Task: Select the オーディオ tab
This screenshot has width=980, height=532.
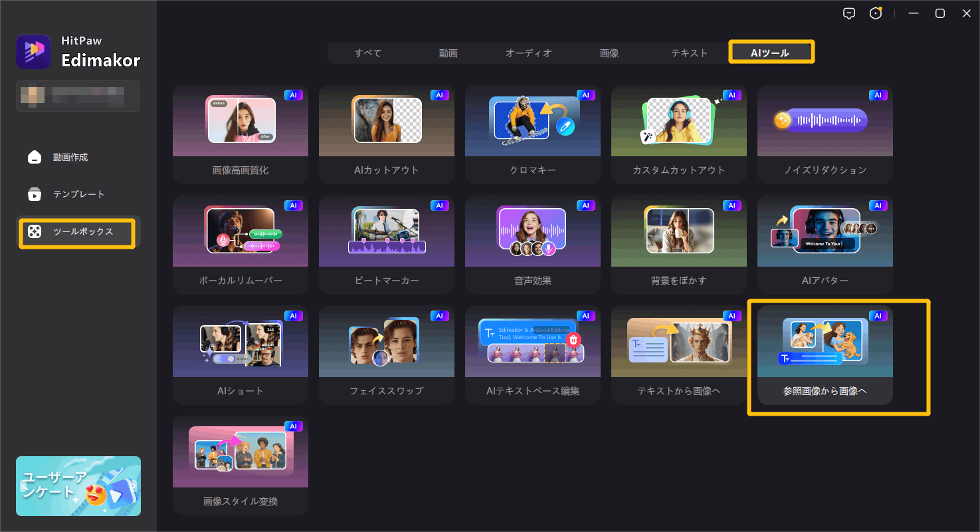Action: 528,53
